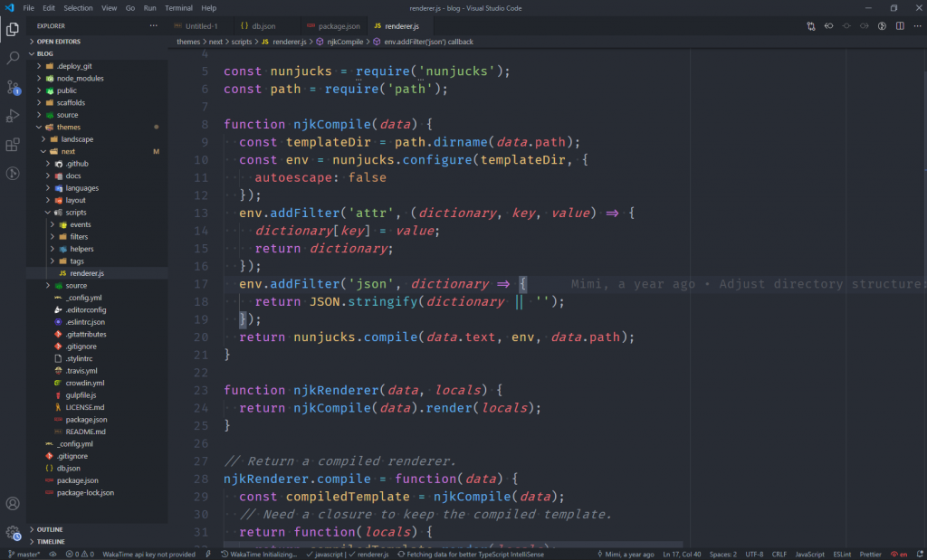Open the Help menu
The width and height of the screenshot is (927, 560).
209,8
